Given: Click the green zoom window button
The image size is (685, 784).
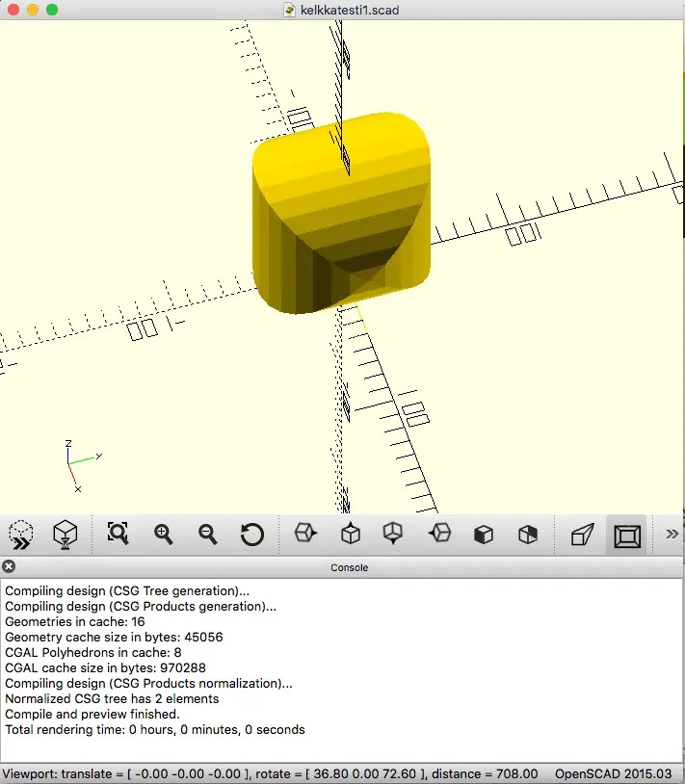Looking at the screenshot, I should pos(52,10).
